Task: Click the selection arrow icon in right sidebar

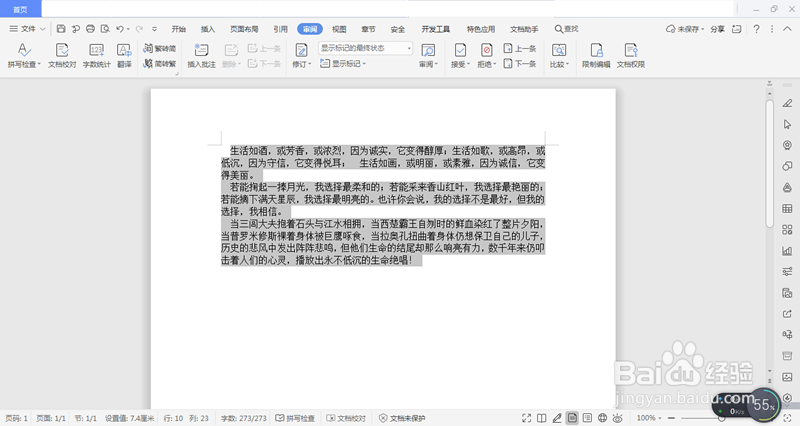Action: coord(787,124)
